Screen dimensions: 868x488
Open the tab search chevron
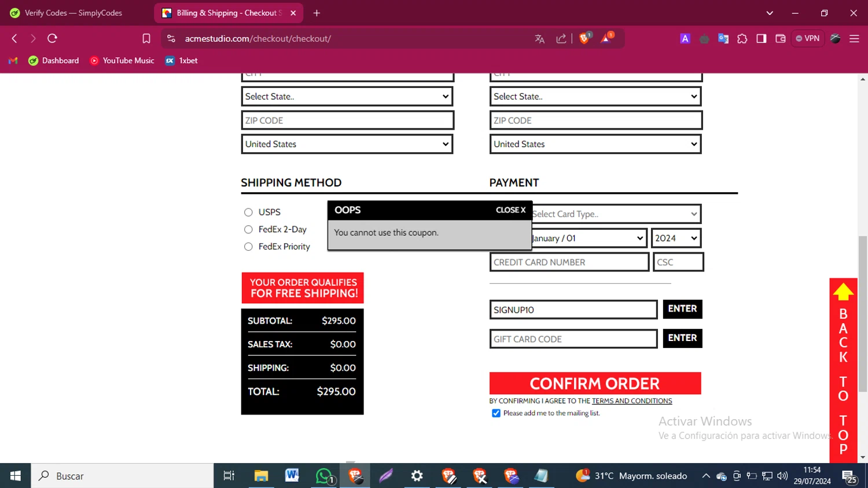(x=770, y=13)
